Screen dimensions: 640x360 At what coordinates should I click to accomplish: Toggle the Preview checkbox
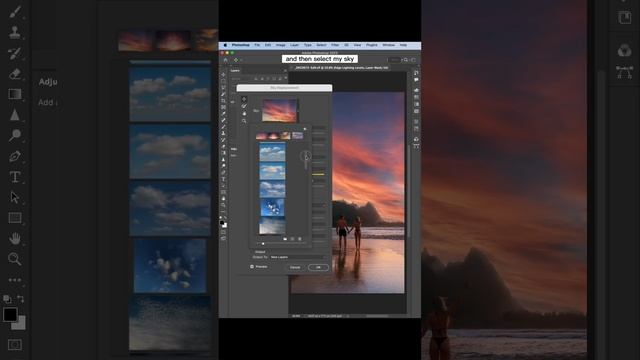[x=252, y=267]
